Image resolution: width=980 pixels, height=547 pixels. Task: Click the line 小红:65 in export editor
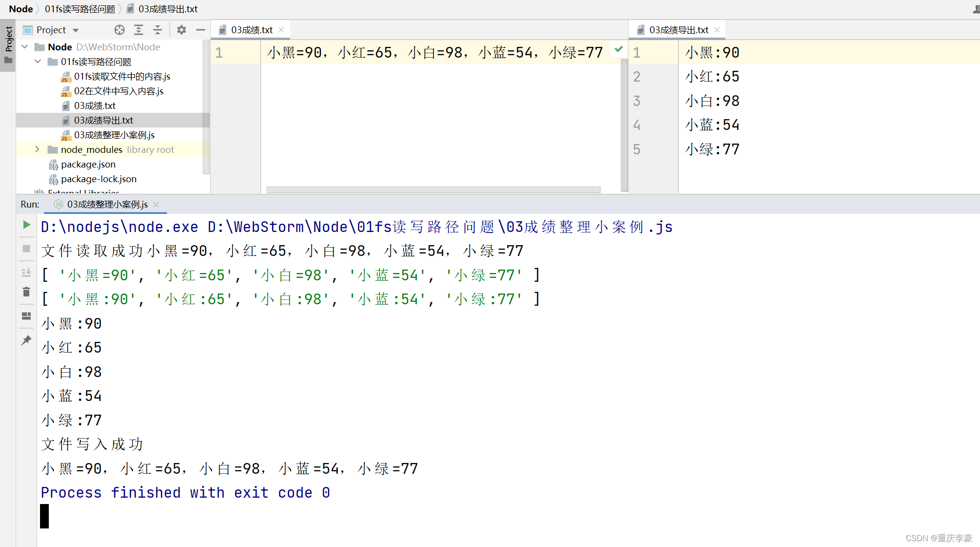[x=712, y=76]
